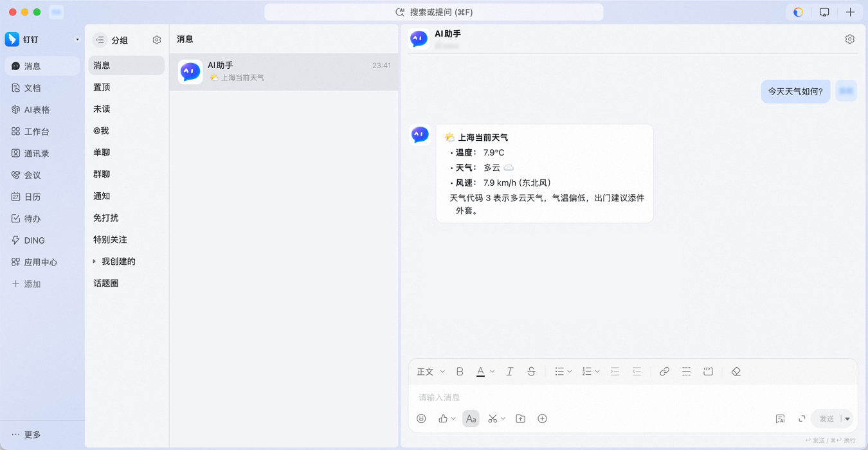Click the 发送 send button
This screenshot has height=450, width=868.
[x=827, y=418]
